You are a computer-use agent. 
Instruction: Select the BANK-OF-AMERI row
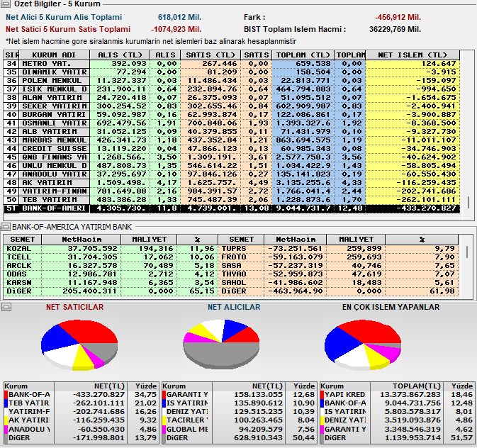click(x=232, y=208)
